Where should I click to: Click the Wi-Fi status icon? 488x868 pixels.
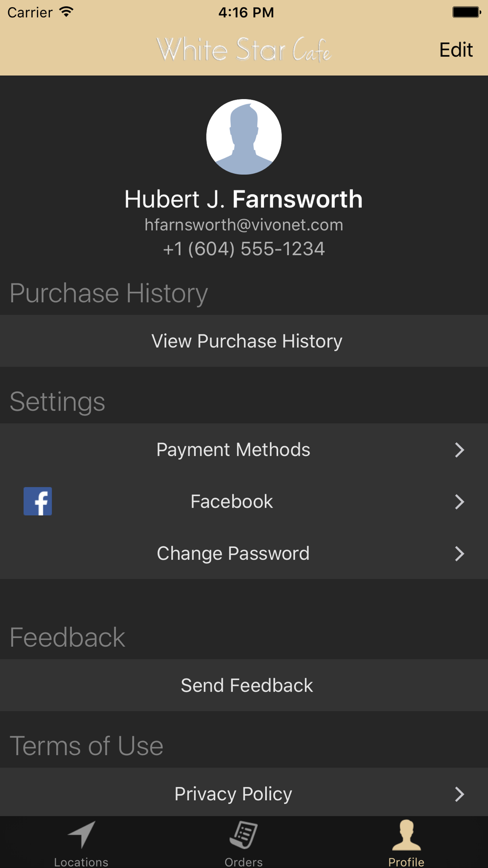pyautogui.click(x=66, y=12)
